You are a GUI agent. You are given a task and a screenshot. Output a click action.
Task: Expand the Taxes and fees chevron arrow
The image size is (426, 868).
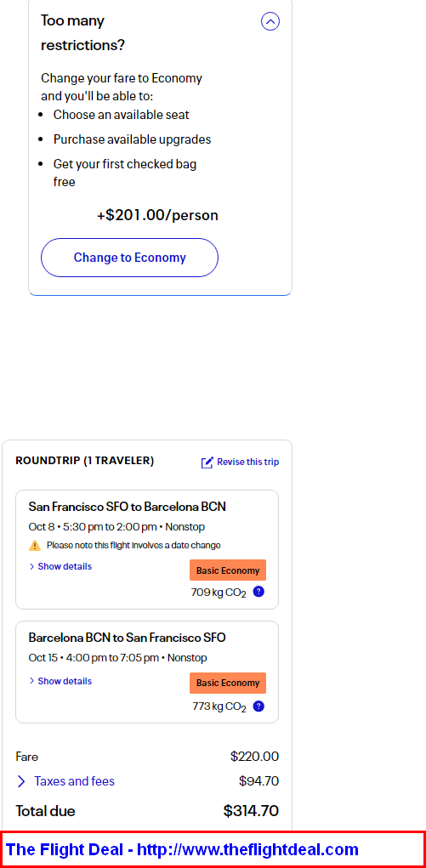[x=21, y=781]
